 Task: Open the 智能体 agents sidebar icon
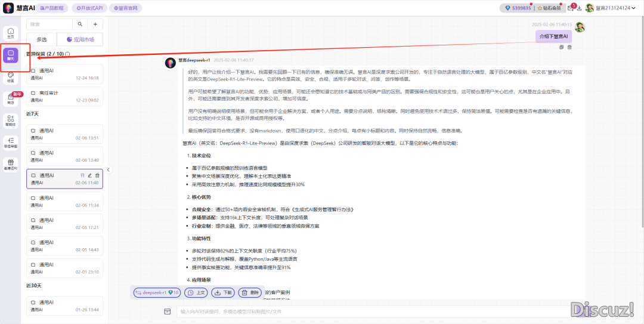pos(11,121)
